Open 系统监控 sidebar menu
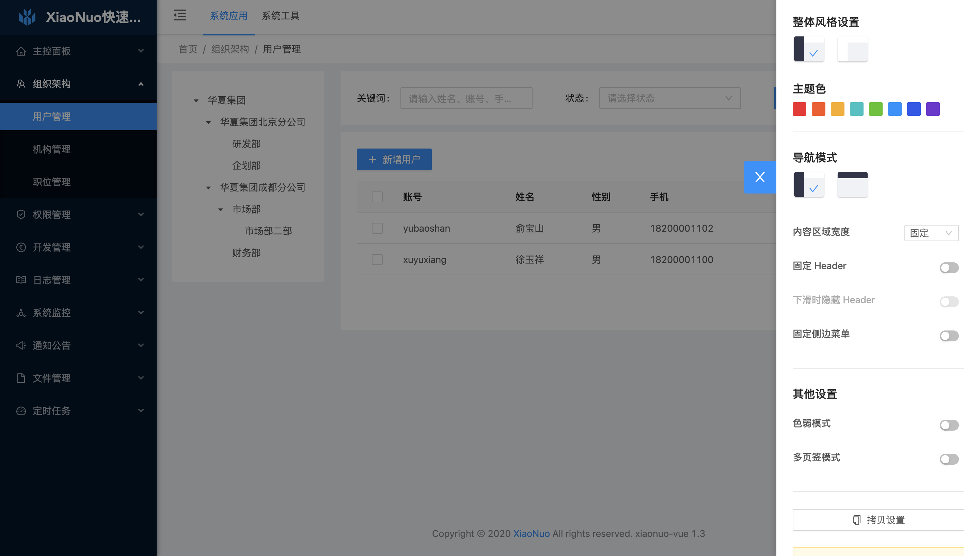 click(78, 313)
